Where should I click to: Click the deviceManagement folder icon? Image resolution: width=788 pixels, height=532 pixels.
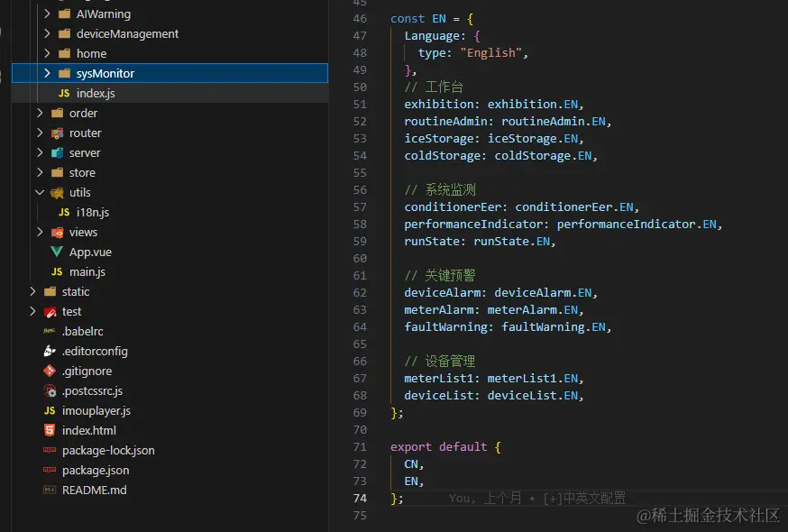pos(64,33)
